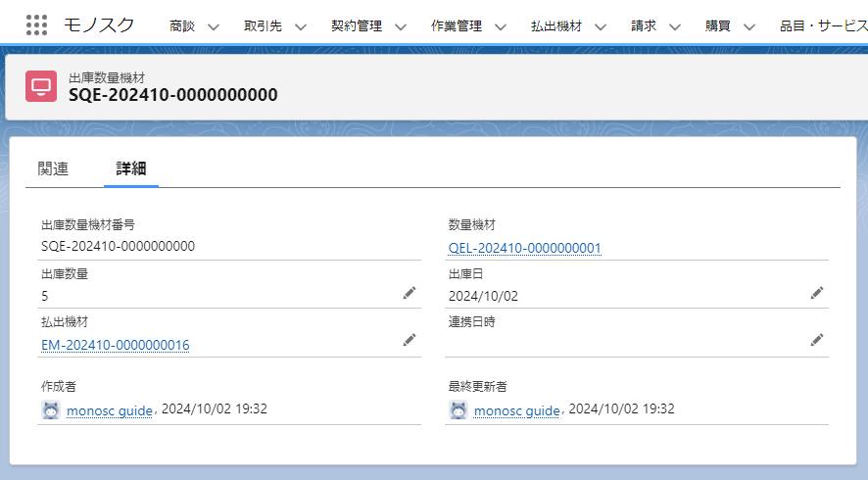The width and height of the screenshot is (868, 480).
Task: Edit the 払出機材 field pencil icon
Action: pos(410,340)
